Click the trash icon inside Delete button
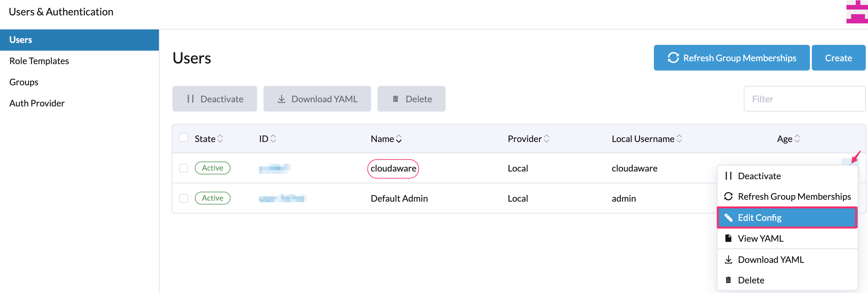The image size is (868, 293). click(x=395, y=98)
